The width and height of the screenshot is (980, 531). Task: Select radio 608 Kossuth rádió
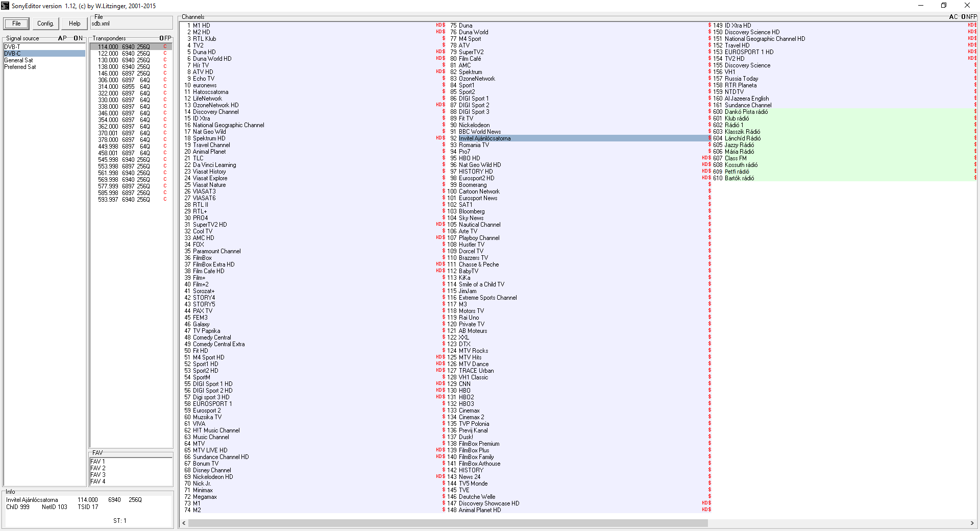pyautogui.click(x=844, y=165)
